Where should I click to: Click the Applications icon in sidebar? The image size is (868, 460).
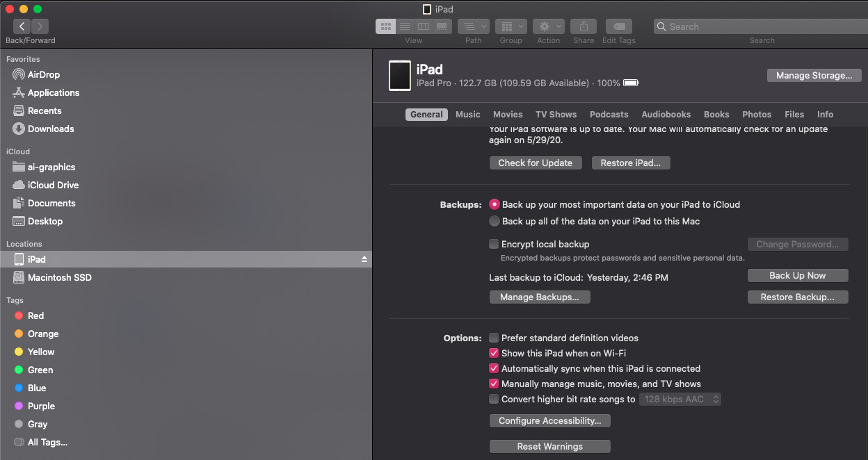pos(19,92)
